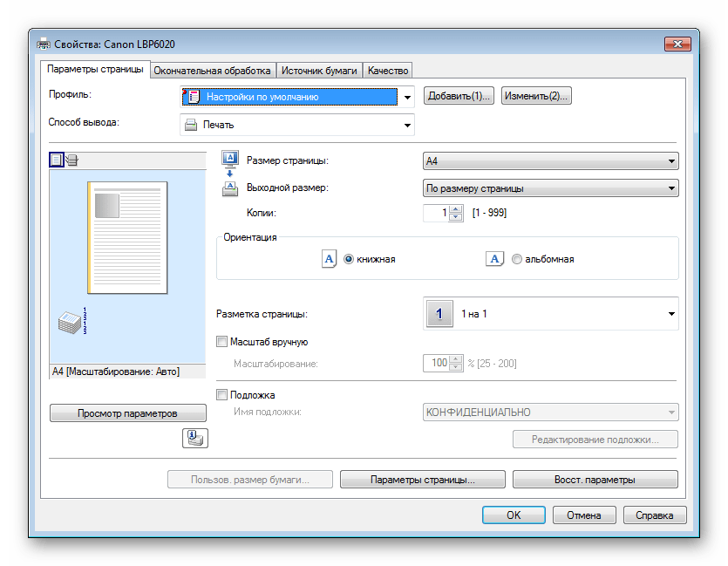Click the 'Копии' number input field
This screenshot has height=566, width=728.
[435, 213]
